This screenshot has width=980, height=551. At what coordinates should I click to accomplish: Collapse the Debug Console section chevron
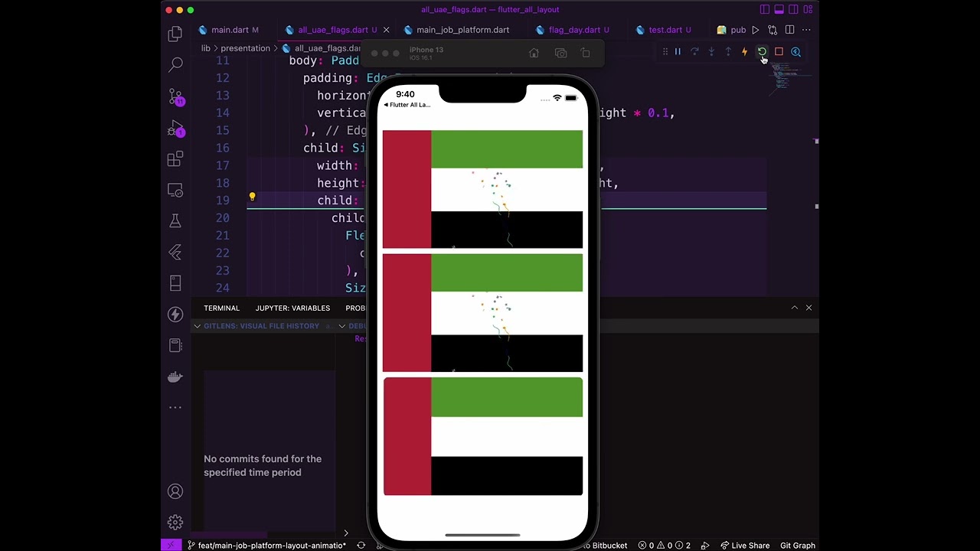(x=342, y=326)
